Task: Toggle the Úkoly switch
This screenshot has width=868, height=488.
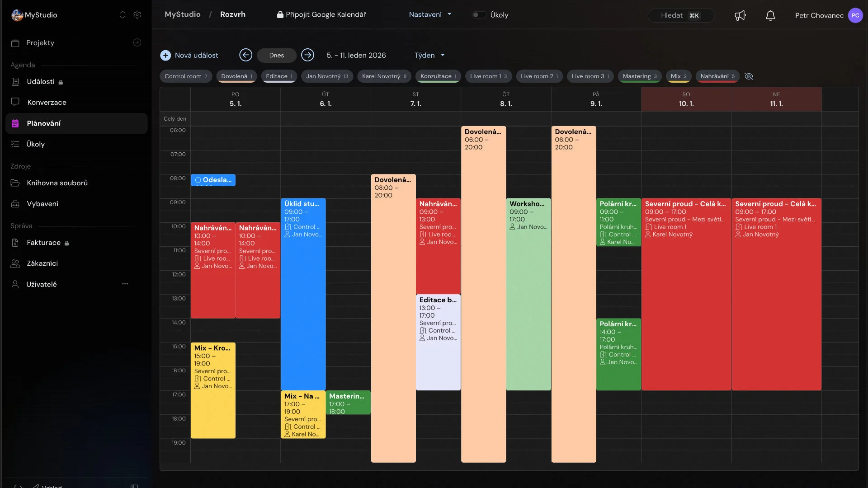Action: pos(479,15)
